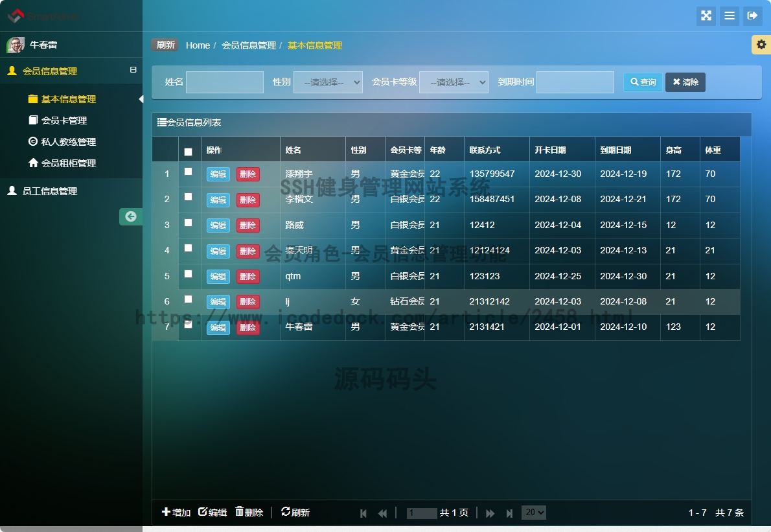Check the checkbox for lj row
The height and width of the screenshot is (532, 771).
point(189,299)
